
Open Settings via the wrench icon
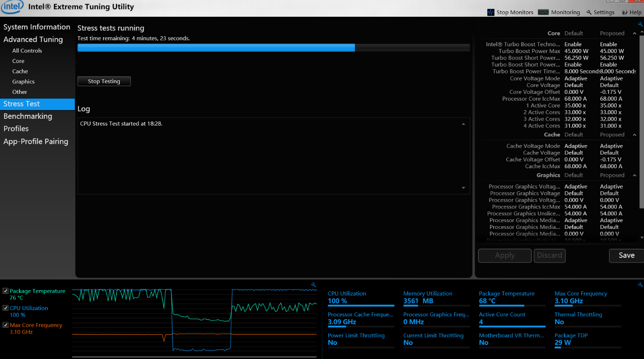click(x=589, y=13)
